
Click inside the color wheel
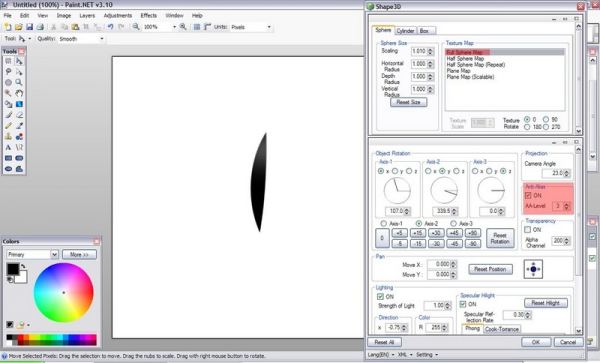(x=64, y=293)
